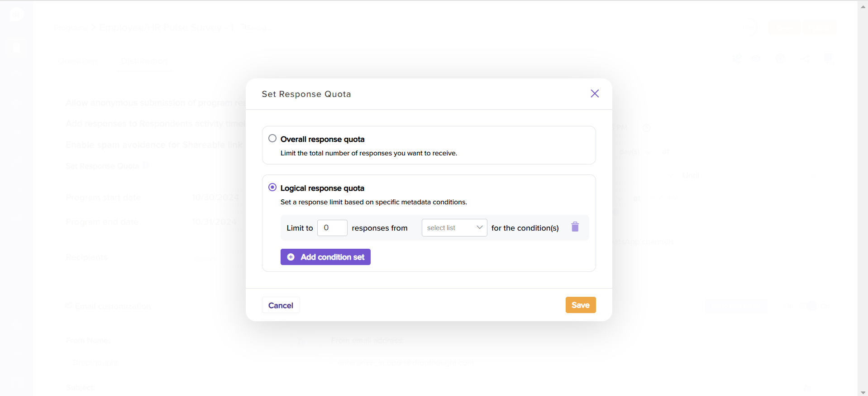Close the Set Response Quota dialog
The width and height of the screenshot is (868, 396).
click(595, 93)
